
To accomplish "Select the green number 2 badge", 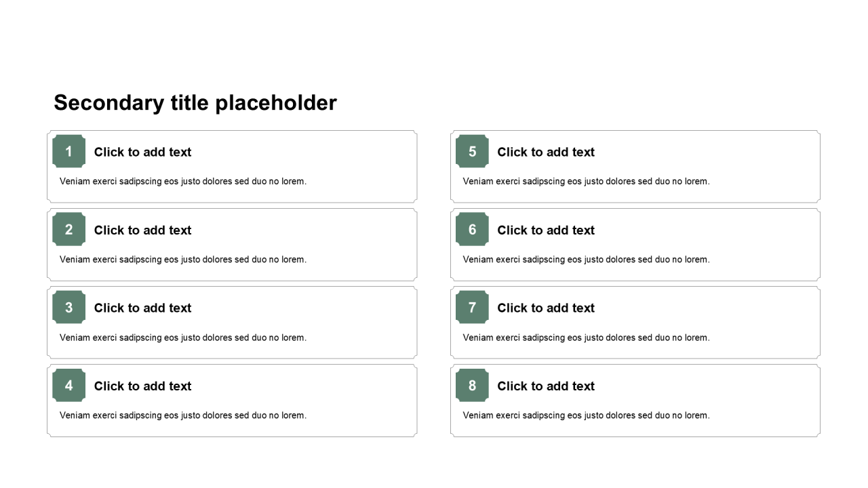I will [68, 229].
